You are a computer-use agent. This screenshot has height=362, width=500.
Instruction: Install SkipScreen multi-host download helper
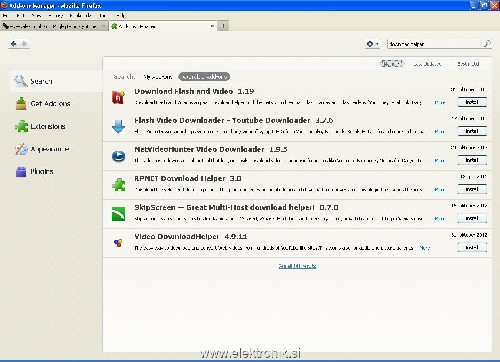pyautogui.click(x=472, y=218)
